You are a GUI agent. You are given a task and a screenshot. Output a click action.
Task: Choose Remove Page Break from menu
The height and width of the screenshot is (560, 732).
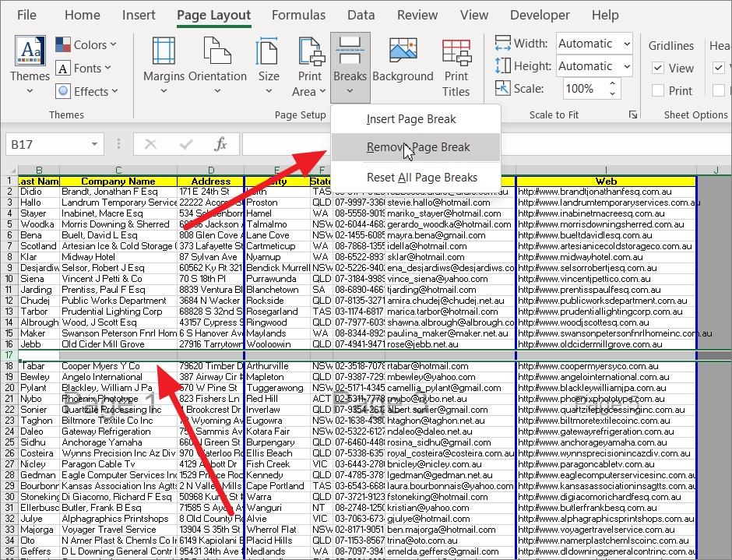pyautogui.click(x=418, y=147)
